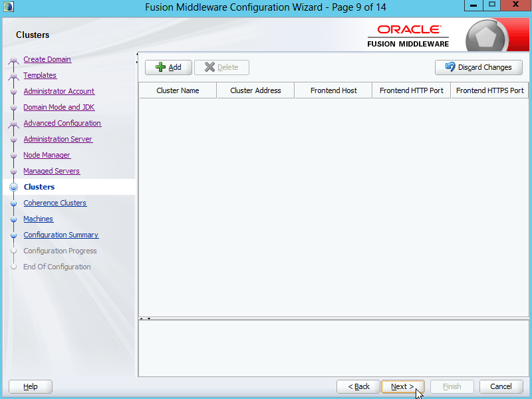Open the Coherence Clusters step
The height and width of the screenshot is (399, 532).
tap(55, 203)
